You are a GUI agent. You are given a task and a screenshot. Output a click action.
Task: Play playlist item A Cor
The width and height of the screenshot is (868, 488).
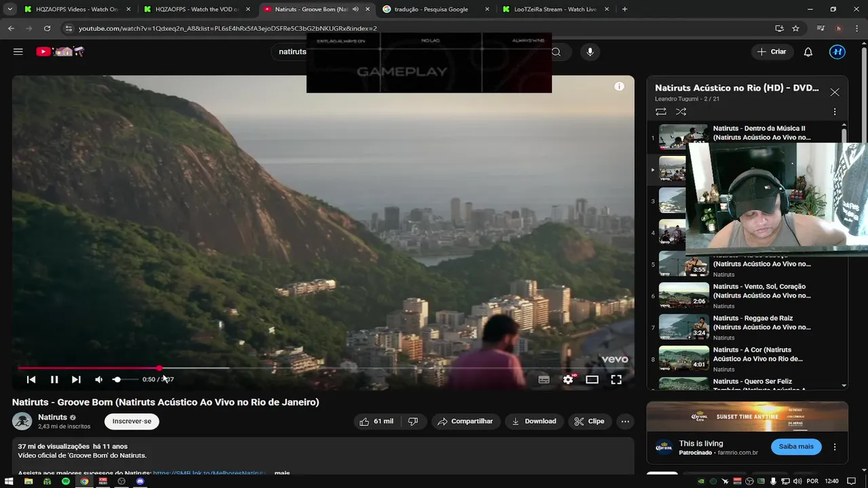(745, 359)
